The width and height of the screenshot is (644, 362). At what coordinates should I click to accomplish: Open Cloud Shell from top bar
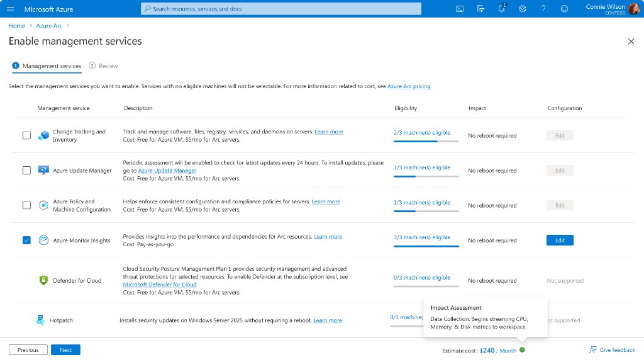[460, 9]
